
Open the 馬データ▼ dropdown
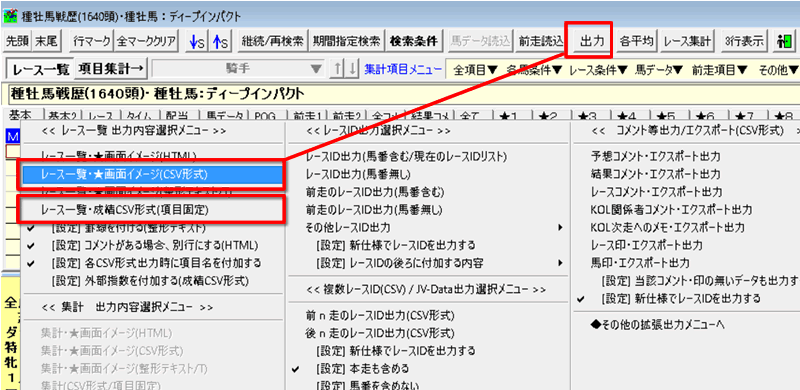659,70
